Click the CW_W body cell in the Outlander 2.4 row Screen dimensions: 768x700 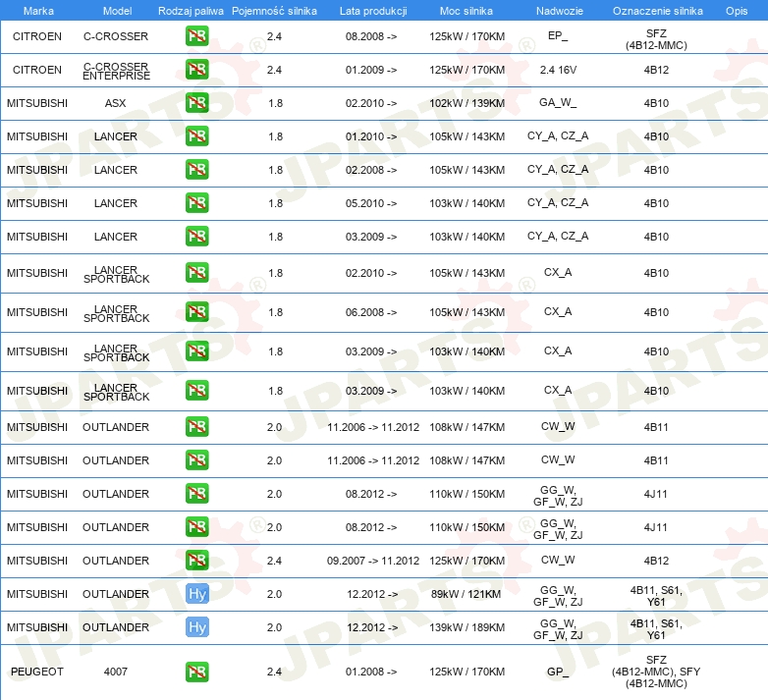click(558, 560)
